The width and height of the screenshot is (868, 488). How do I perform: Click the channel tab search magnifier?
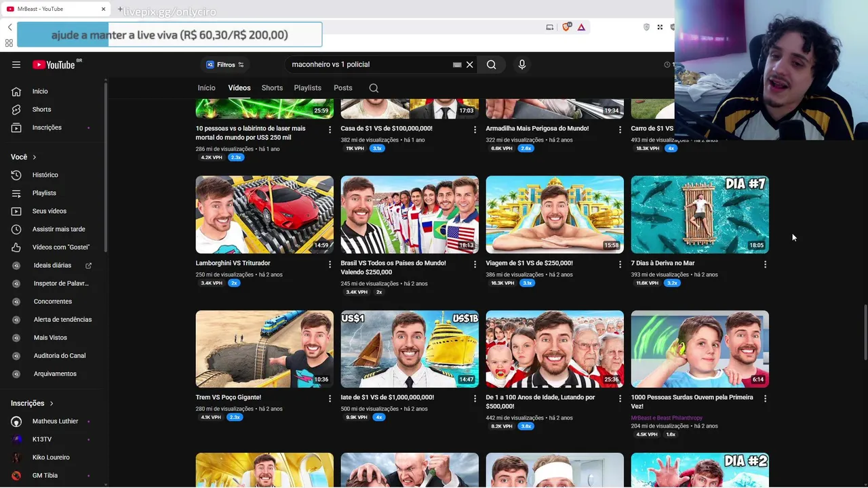tap(374, 88)
